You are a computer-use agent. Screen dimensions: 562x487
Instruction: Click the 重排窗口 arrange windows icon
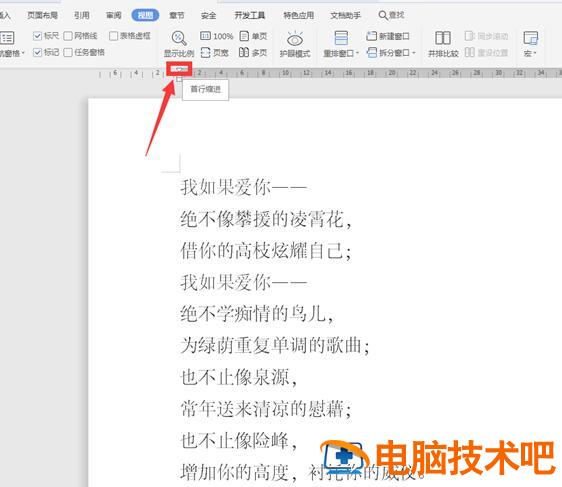point(341,38)
